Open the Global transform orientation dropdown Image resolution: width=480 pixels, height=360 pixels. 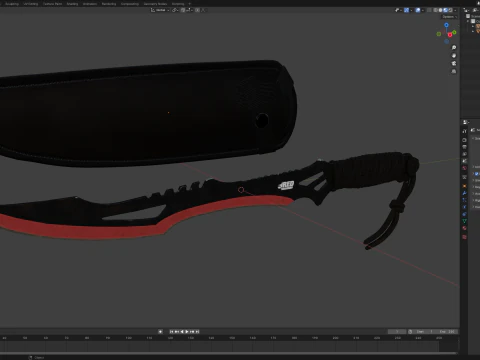click(160, 10)
